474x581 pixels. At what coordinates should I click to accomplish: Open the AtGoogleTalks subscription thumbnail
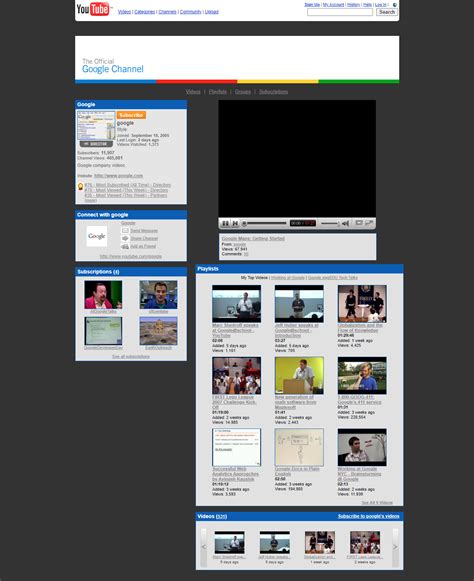click(x=103, y=295)
